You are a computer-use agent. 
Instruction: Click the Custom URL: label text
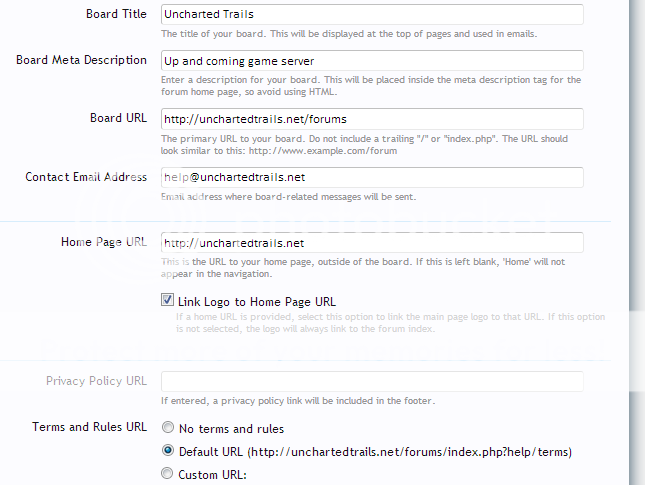[212, 475]
